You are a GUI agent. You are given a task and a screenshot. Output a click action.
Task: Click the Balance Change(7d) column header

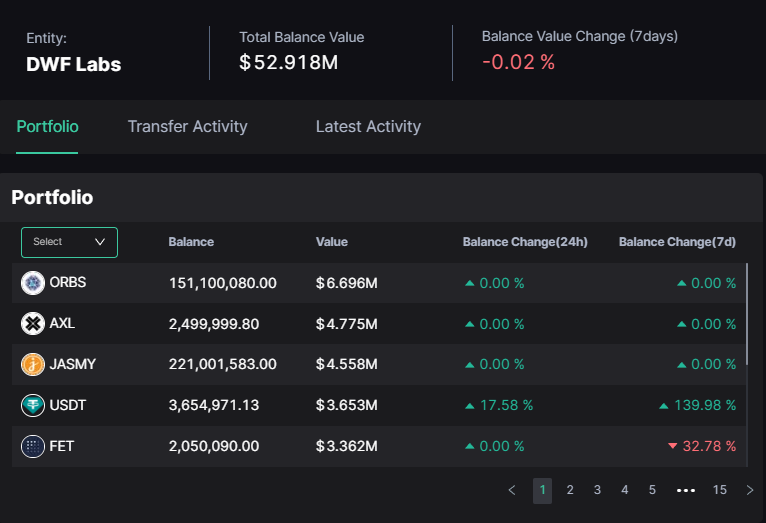coord(677,242)
